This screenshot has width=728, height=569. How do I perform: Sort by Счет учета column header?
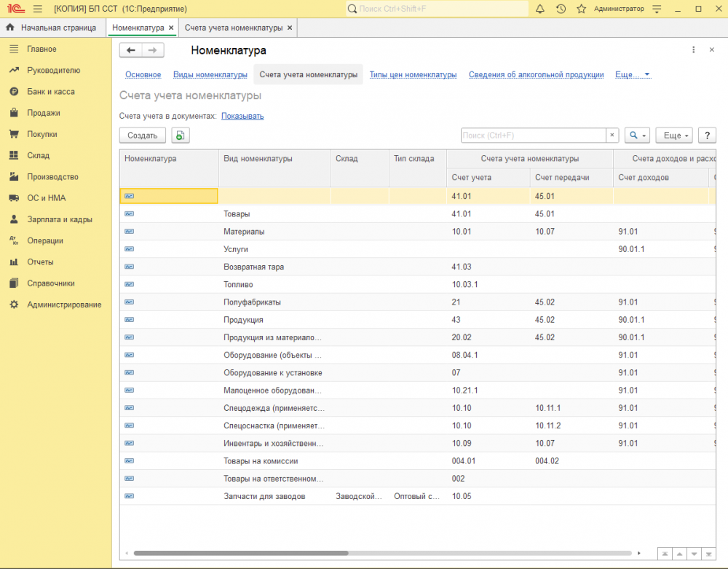[x=488, y=178]
